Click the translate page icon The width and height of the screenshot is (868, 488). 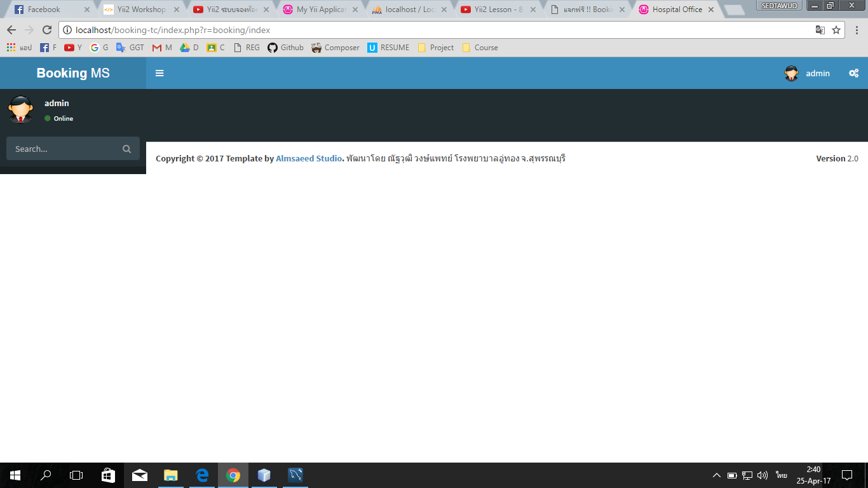[x=820, y=30]
